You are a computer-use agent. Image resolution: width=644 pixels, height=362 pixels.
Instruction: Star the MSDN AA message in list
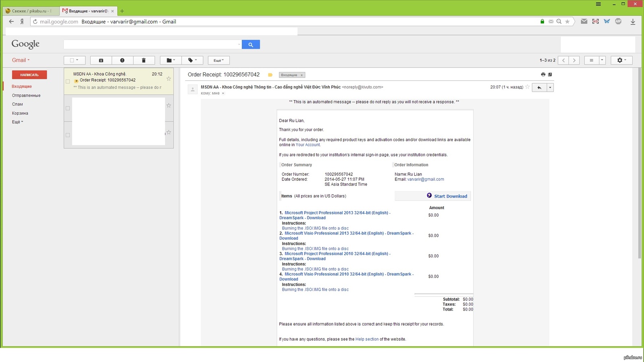click(169, 79)
